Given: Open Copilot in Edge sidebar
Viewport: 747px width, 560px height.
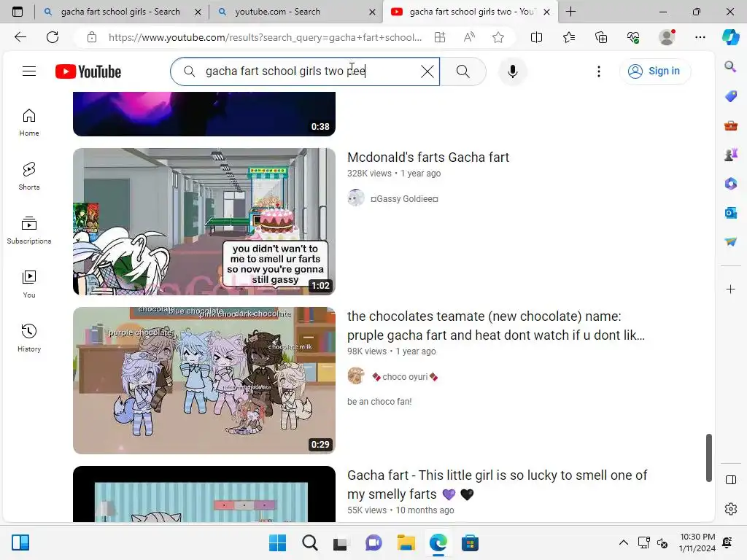Looking at the screenshot, I should pyautogui.click(x=730, y=37).
